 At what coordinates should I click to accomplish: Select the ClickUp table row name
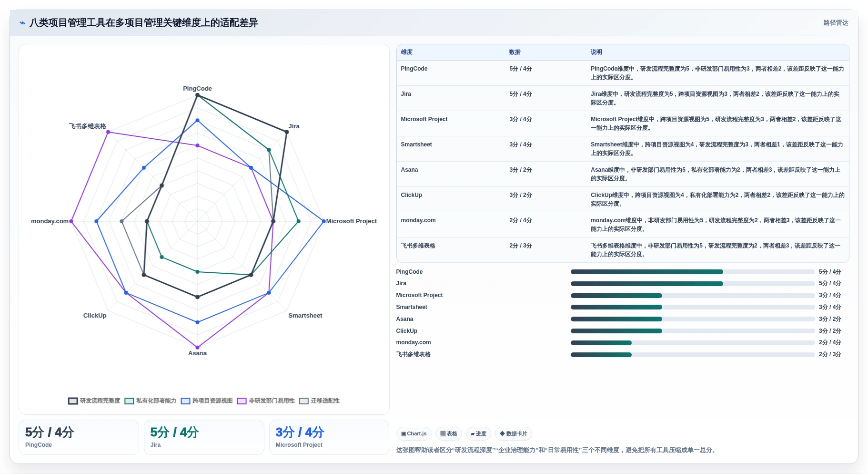coord(411,195)
